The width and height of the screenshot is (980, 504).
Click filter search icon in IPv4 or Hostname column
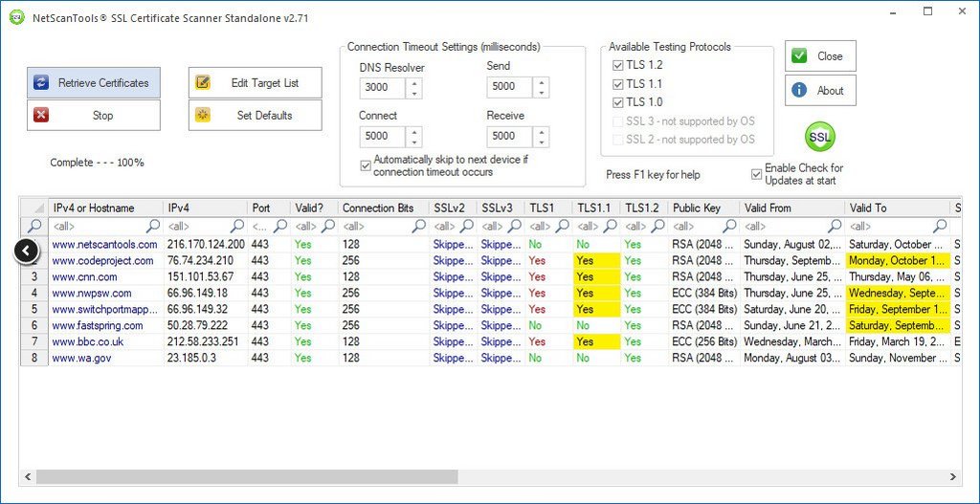[x=152, y=226]
